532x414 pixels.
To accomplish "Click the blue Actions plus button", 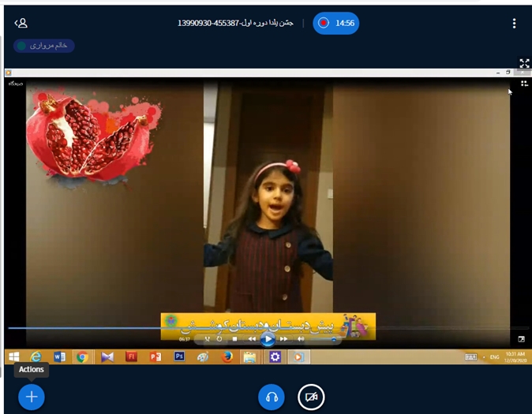I will (x=32, y=397).
